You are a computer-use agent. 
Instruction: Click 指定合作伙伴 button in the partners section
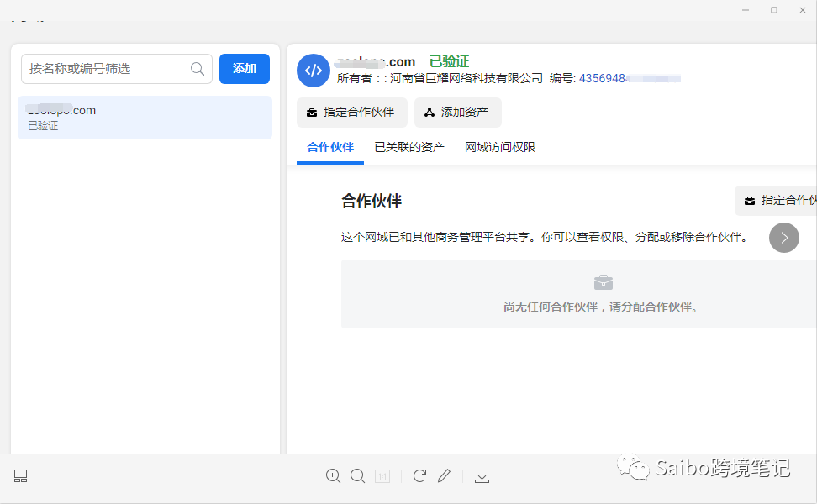[777, 201]
